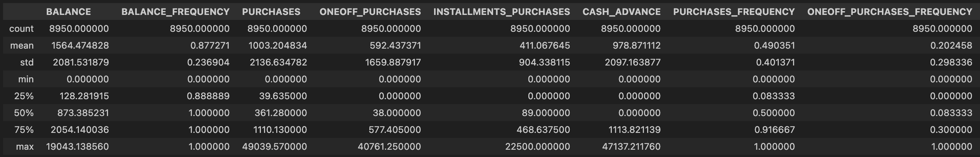Click the 25% row label

[24, 96]
